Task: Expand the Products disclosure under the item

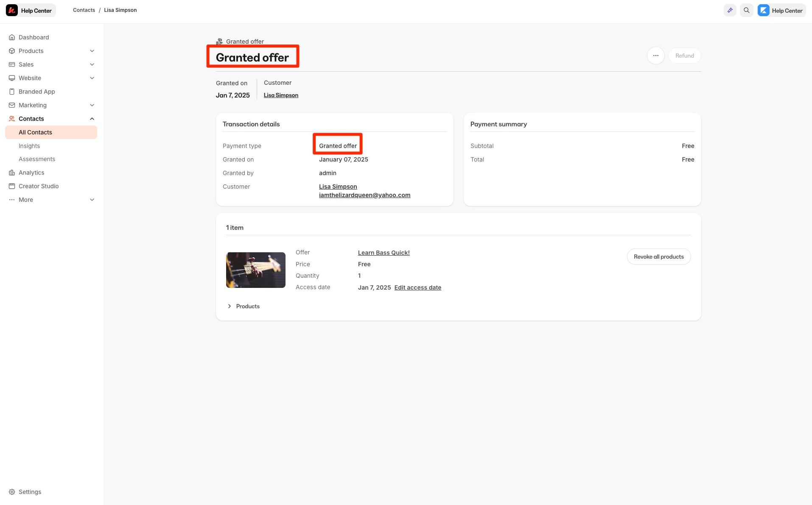Action: pyautogui.click(x=243, y=306)
